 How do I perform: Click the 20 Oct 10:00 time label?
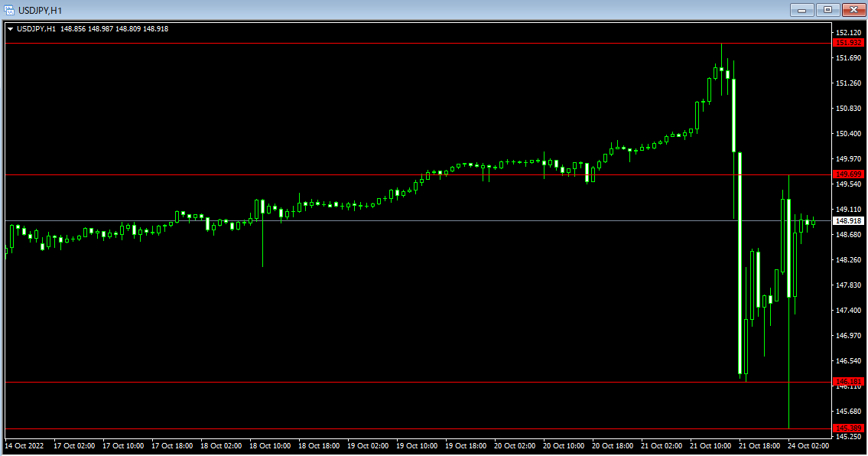tap(564, 446)
